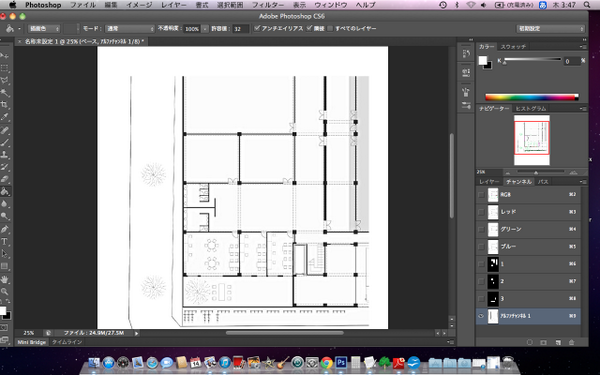Toggle the アンチエイリアス checkbox
The image size is (600, 375).
tap(257, 28)
